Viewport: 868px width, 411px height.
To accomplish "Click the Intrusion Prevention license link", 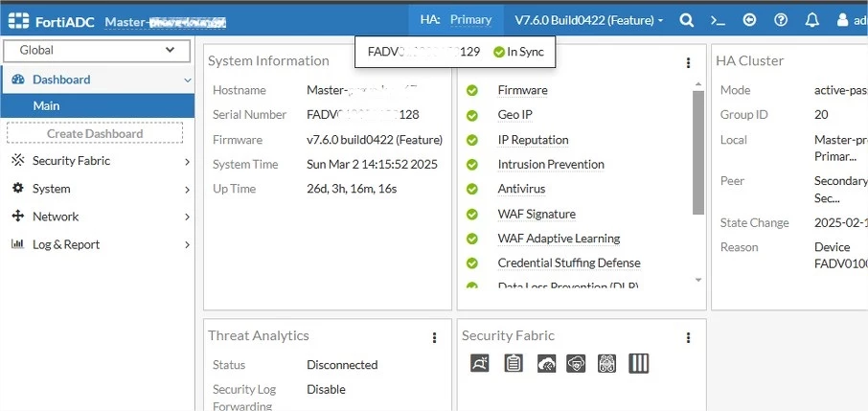I will 551,165.
